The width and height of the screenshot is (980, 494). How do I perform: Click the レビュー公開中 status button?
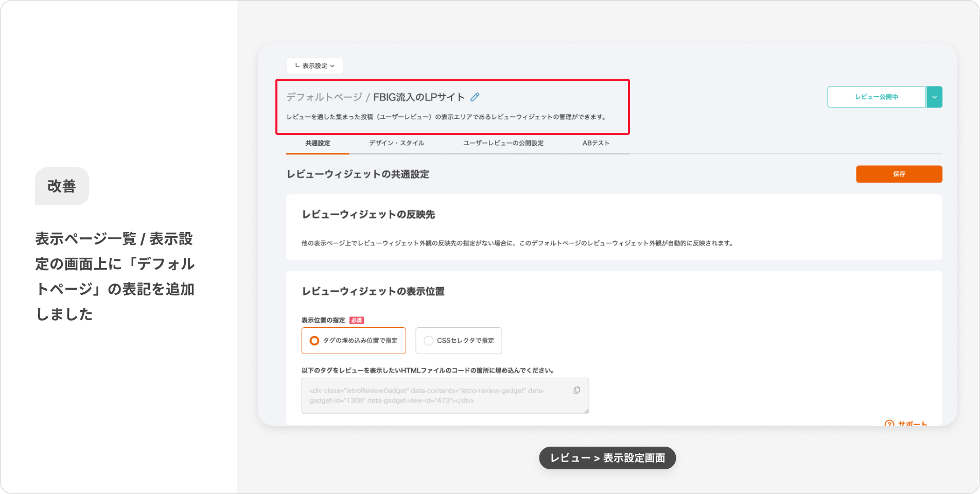(x=876, y=97)
